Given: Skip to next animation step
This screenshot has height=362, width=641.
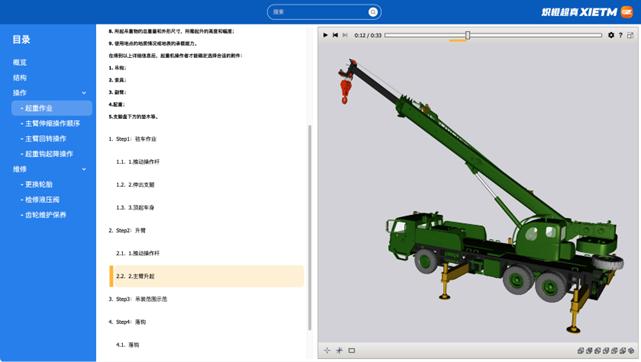Looking at the screenshot, I should click(345, 35).
